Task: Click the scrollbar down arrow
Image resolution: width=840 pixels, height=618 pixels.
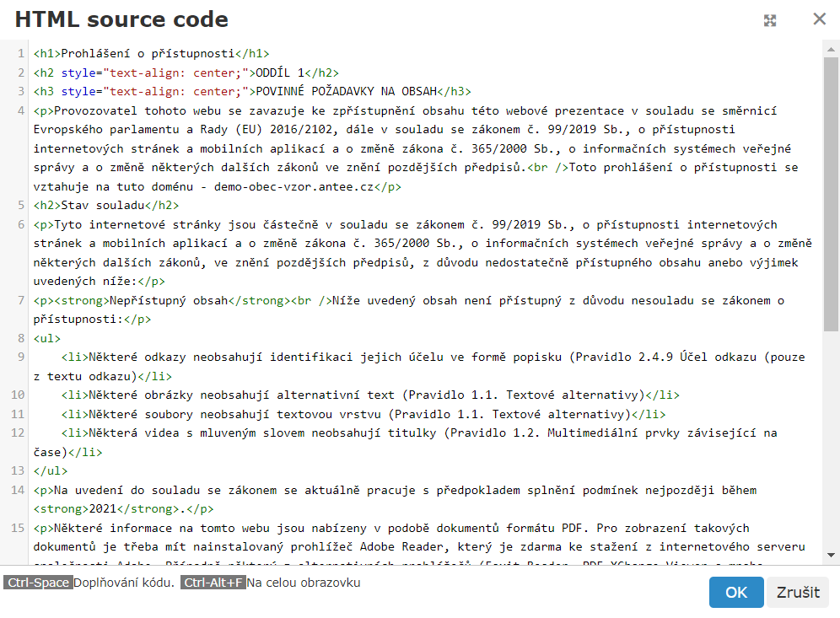Action: point(831,555)
